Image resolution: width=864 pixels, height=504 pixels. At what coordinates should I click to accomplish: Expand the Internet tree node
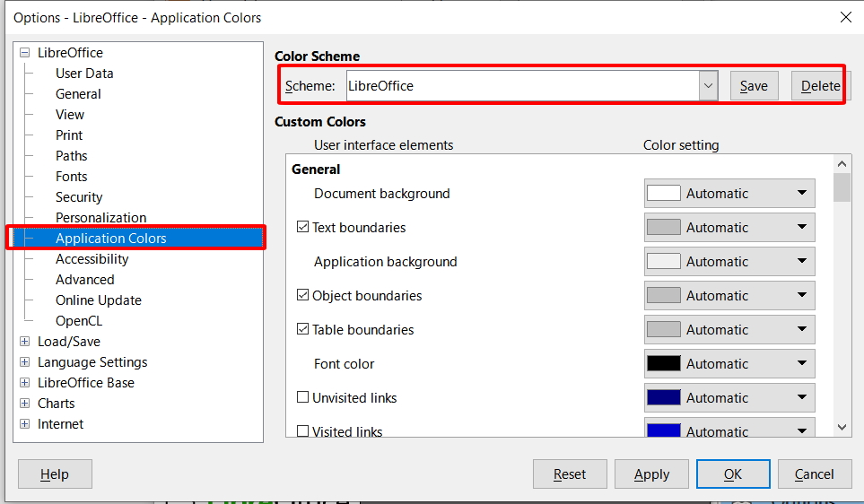click(x=25, y=423)
